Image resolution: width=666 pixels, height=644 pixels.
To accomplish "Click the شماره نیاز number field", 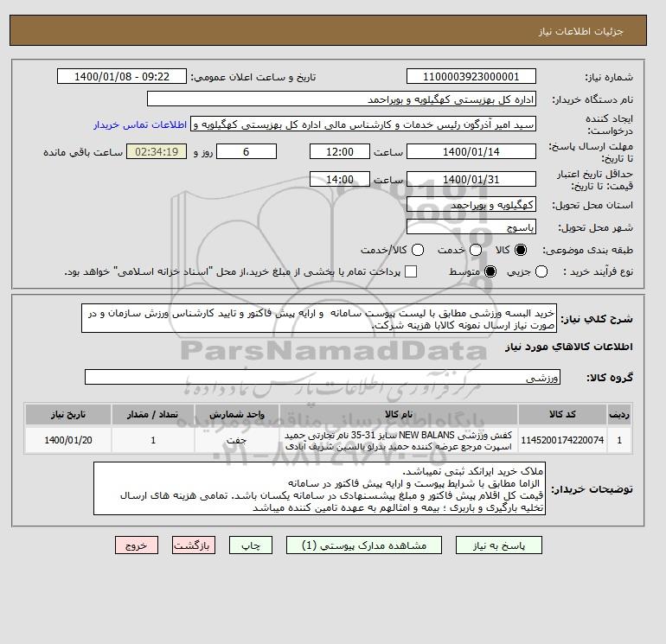I will [x=471, y=76].
